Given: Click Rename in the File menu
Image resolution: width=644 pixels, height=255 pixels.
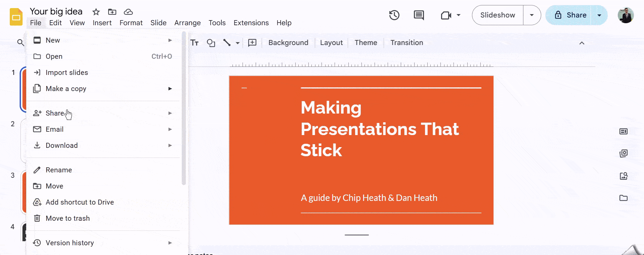Looking at the screenshot, I should pyautogui.click(x=59, y=170).
